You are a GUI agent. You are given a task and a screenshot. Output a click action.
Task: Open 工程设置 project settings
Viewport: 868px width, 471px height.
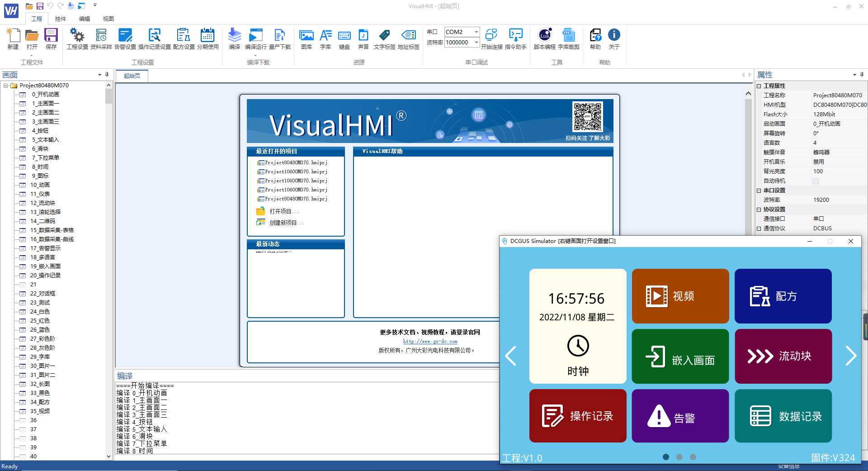pos(77,38)
